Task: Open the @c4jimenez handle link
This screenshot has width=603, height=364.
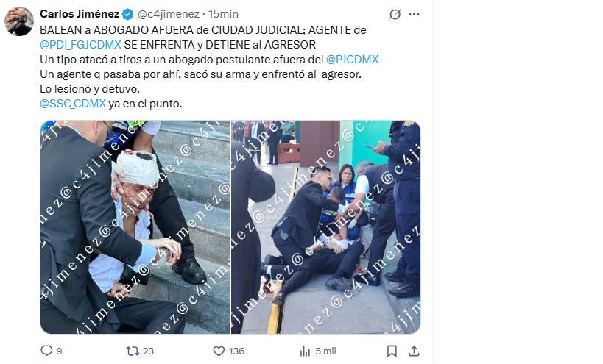Action: tap(169, 14)
